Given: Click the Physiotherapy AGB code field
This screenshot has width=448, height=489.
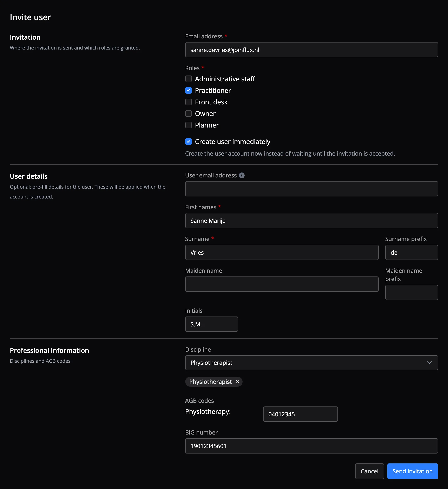Looking at the screenshot, I should coord(300,414).
